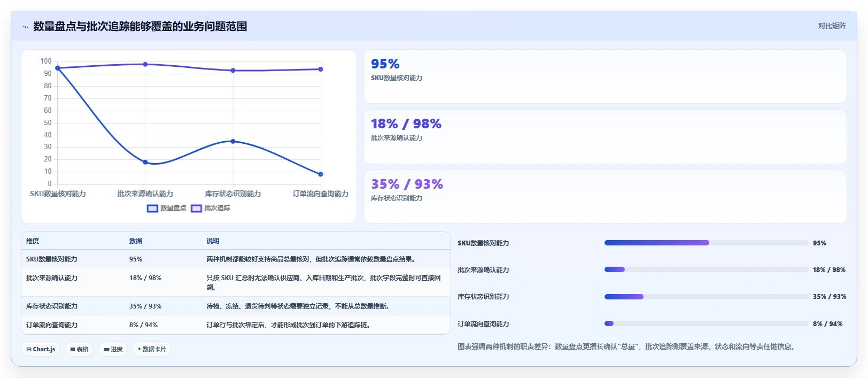Select the Chart.js tag chip
Screen dimensions: 868x378
[41, 349]
